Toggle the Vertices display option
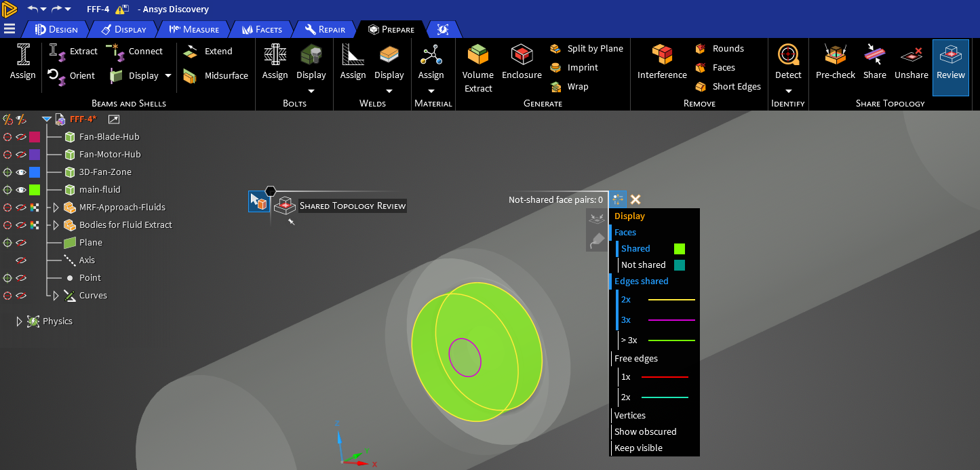Viewport: 980px width, 470px height. coord(629,416)
